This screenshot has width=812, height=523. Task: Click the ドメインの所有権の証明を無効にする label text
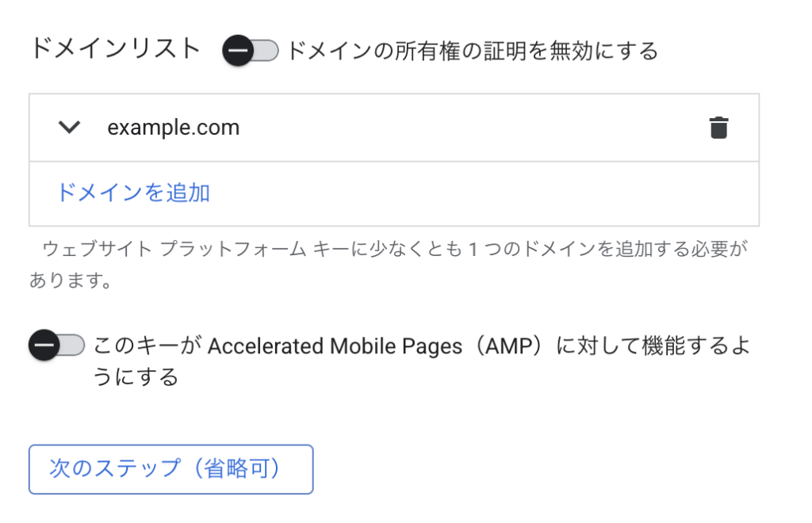click(x=472, y=52)
